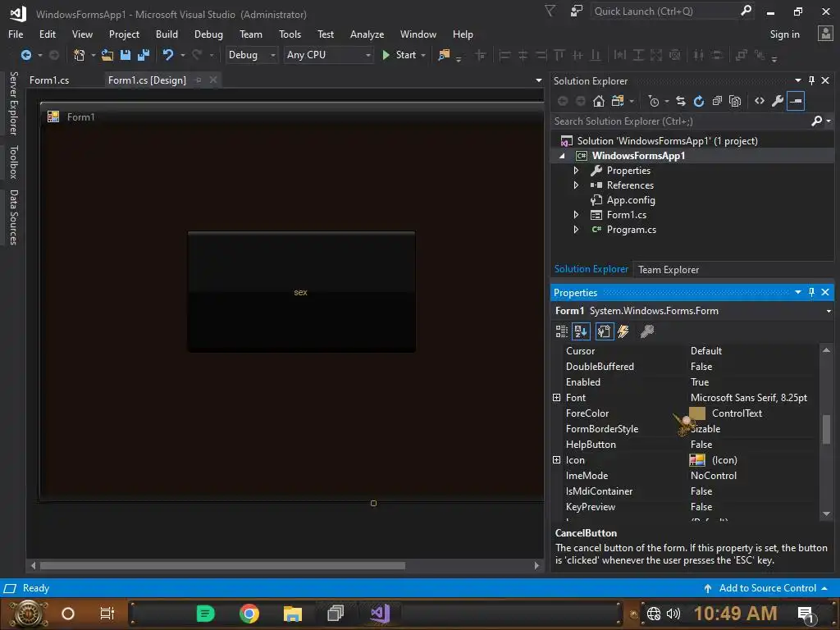Select App.config in Solution Explorer

[x=630, y=200]
